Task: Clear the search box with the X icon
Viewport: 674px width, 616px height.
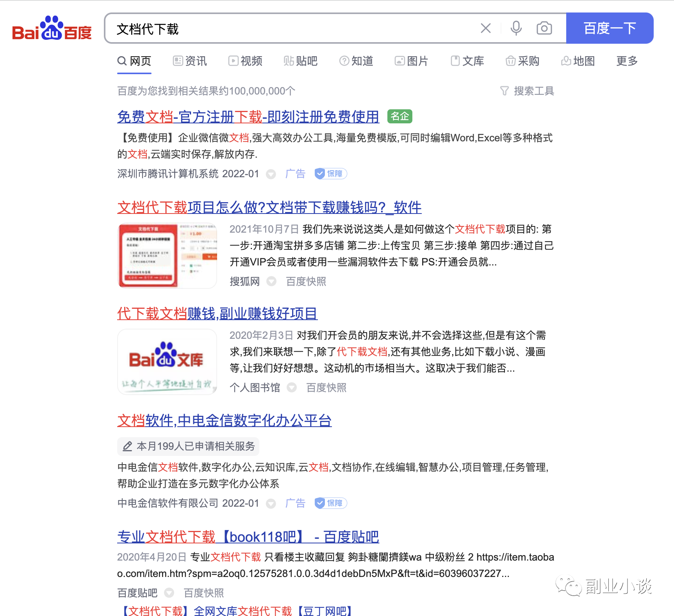Action: click(x=485, y=28)
